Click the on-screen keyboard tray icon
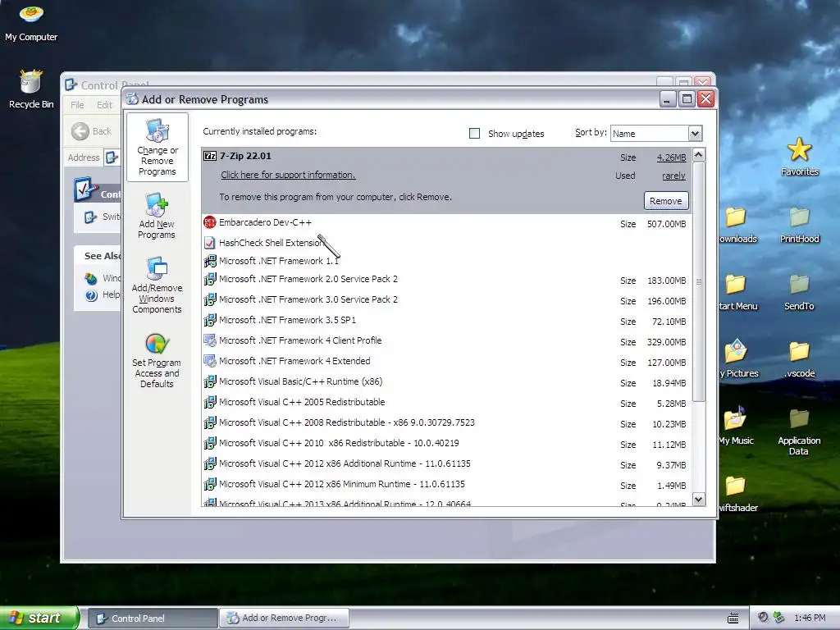This screenshot has width=840, height=630. (733, 619)
